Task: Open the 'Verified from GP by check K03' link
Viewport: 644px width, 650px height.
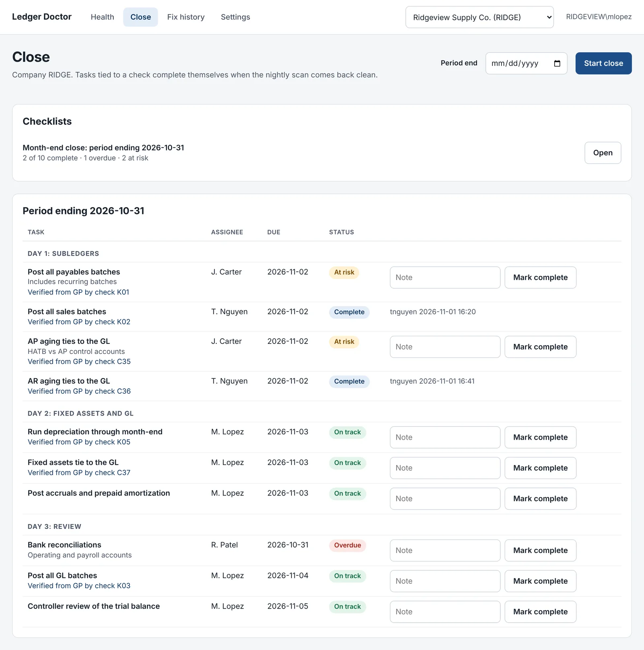Action: pos(79,586)
